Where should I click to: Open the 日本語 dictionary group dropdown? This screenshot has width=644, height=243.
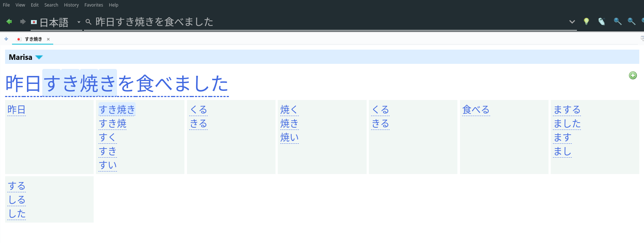pos(78,22)
